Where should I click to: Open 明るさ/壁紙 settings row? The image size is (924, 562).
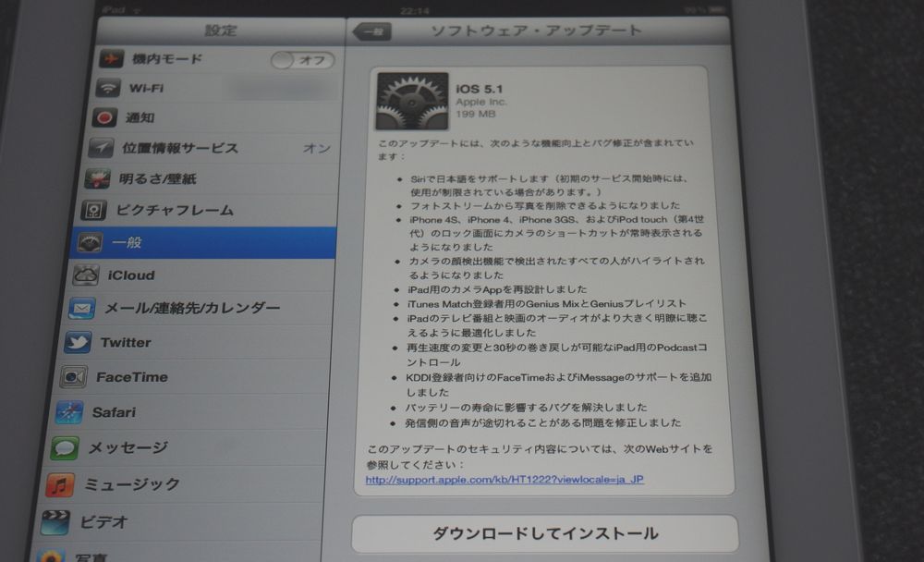coord(203,178)
